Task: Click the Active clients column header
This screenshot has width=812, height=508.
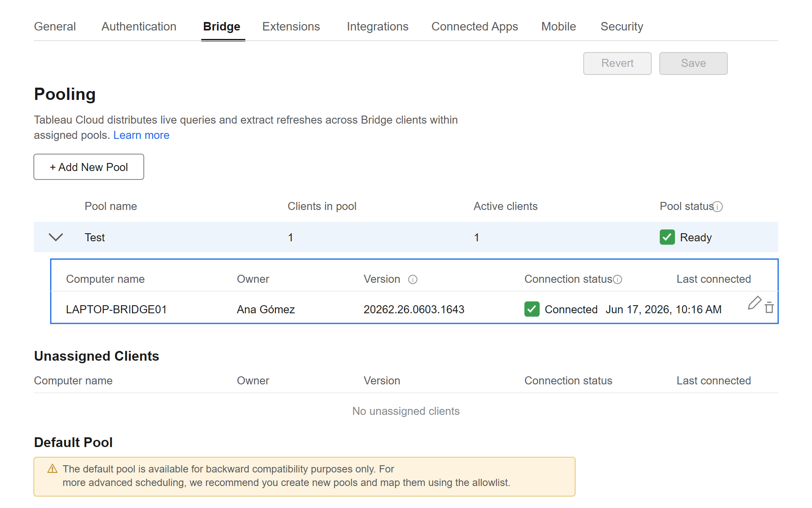Action: pos(505,206)
